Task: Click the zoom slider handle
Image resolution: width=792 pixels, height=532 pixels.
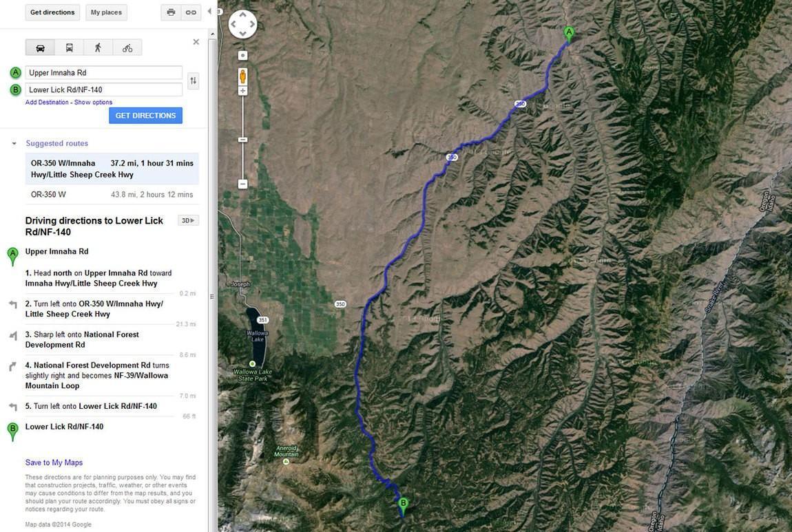Action: (243, 139)
